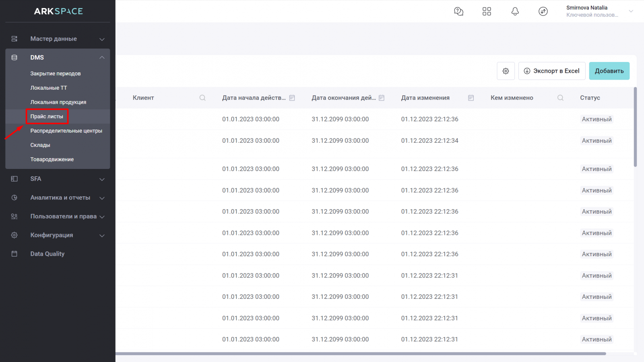Open table settings gear icon
Image resolution: width=644 pixels, height=362 pixels.
(506, 71)
